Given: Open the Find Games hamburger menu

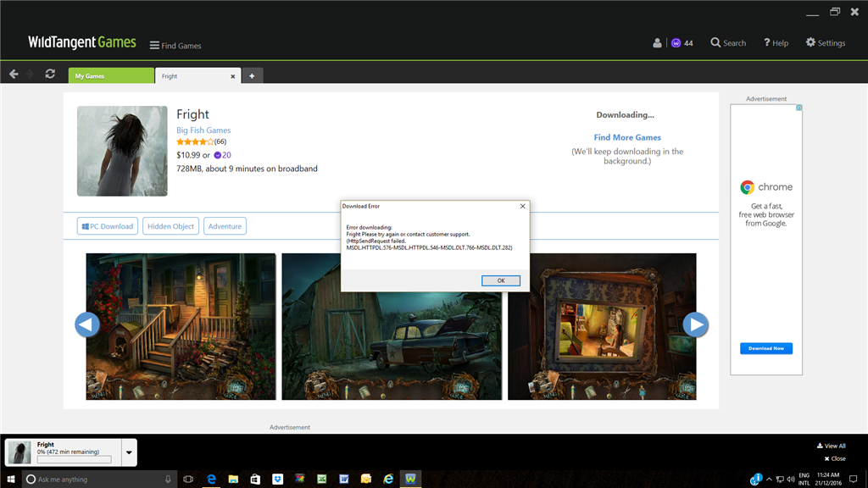Looking at the screenshot, I should 175,46.
